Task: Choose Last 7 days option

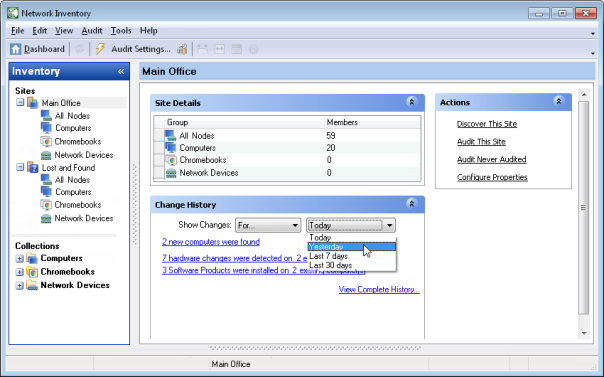Action: (x=352, y=256)
